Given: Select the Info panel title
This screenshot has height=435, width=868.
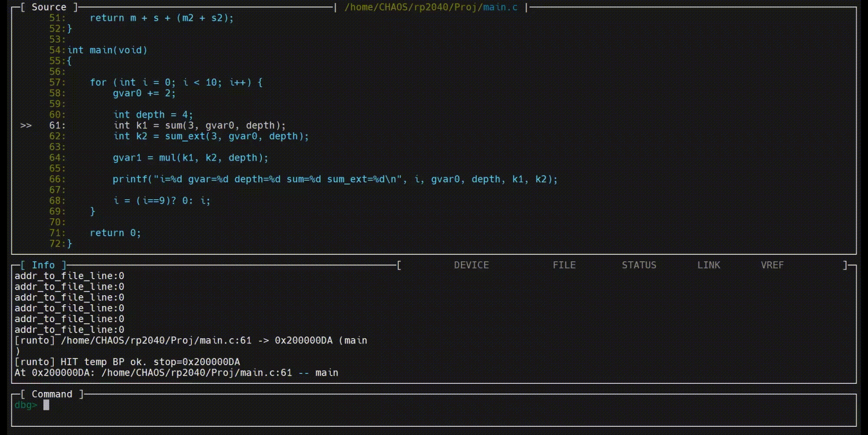Looking at the screenshot, I should pyautogui.click(x=43, y=265).
